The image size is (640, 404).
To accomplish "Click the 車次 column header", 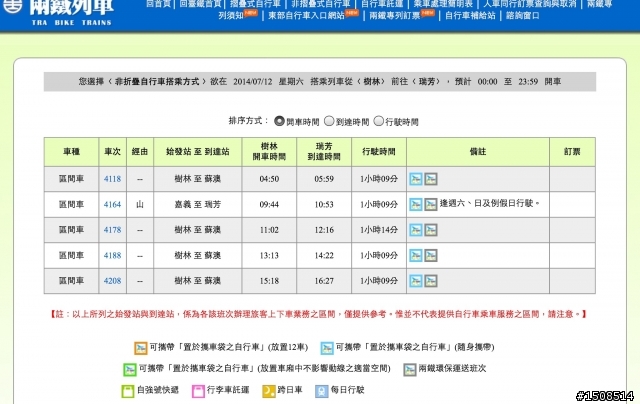I will (113, 152).
